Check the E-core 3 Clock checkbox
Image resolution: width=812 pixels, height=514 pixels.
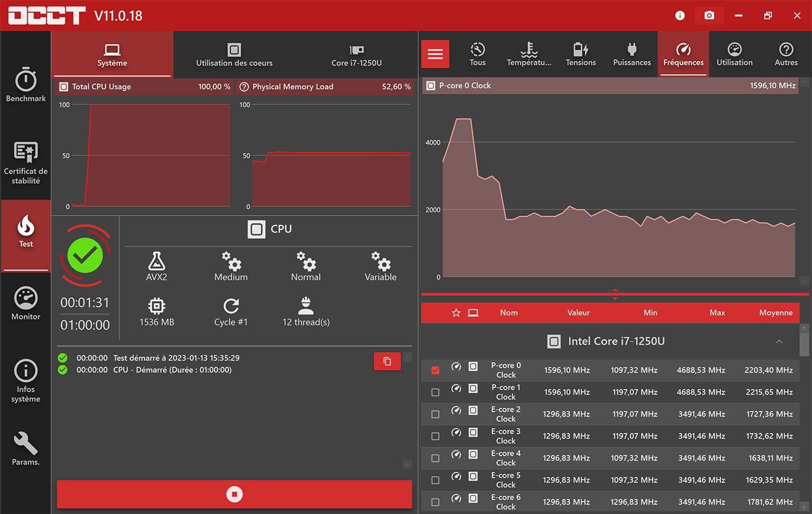tap(436, 436)
